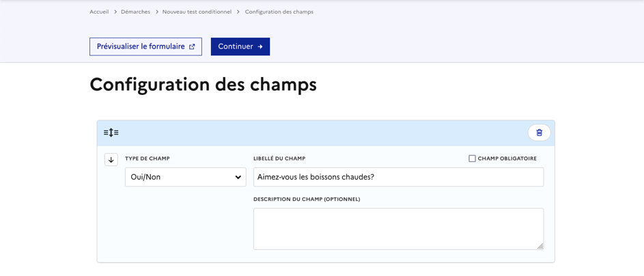
Task: Click the external link icon beside Prévisualiser
Action: point(192,46)
